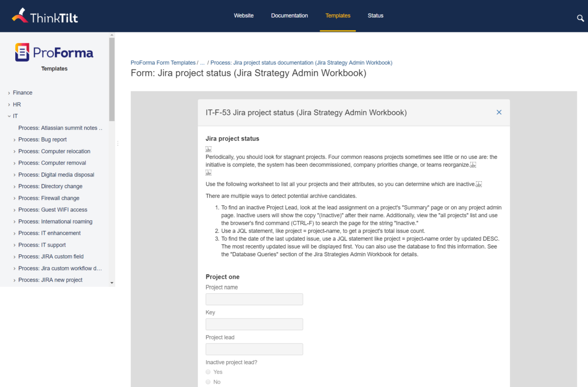Open the search icon in the top bar
This screenshot has height=387, width=588.
click(580, 18)
